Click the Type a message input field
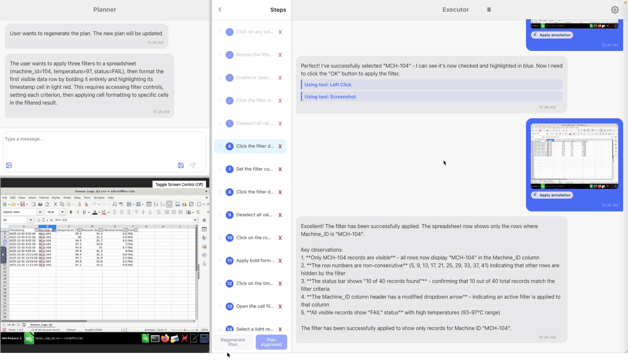Image resolution: width=628 pixels, height=364 pixels. pyautogui.click(x=105, y=145)
